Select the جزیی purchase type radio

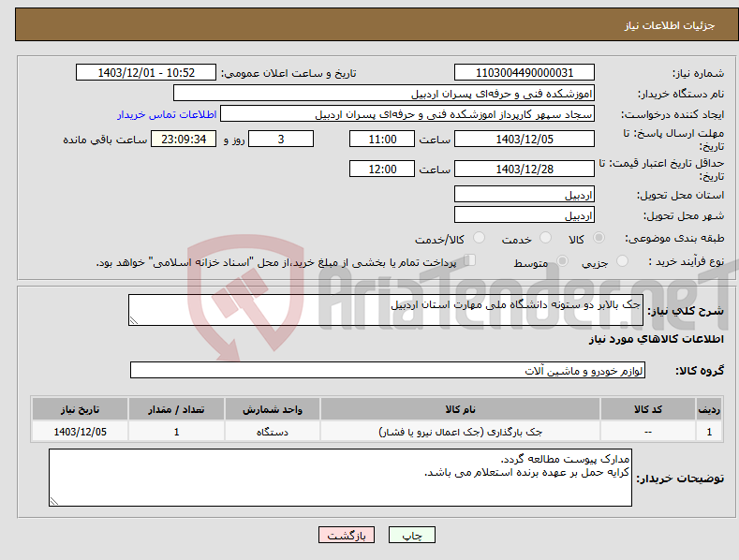coord(622,260)
